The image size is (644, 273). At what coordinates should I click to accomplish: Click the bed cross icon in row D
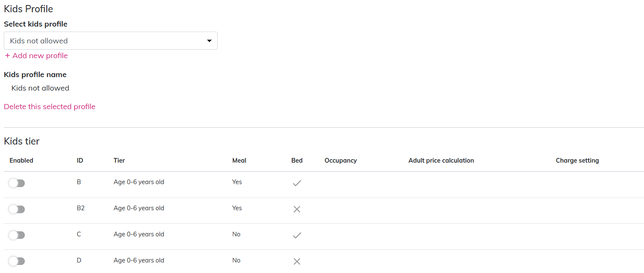click(297, 261)
